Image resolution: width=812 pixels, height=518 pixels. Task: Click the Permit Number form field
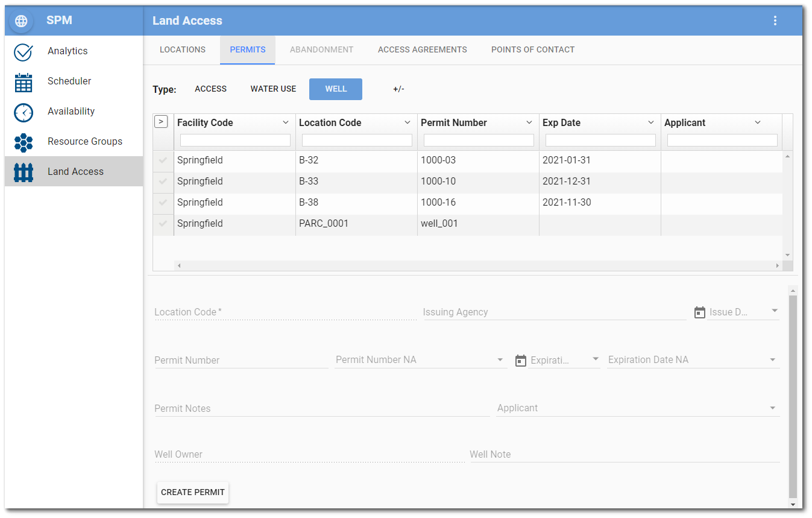coord(241,361)
